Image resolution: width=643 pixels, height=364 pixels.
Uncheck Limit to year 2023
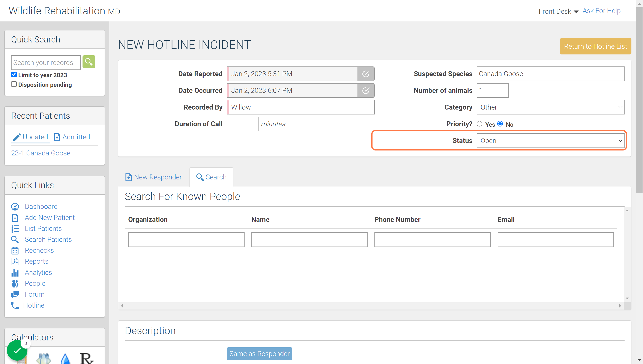pyautogui.click(x=14, y=75)
